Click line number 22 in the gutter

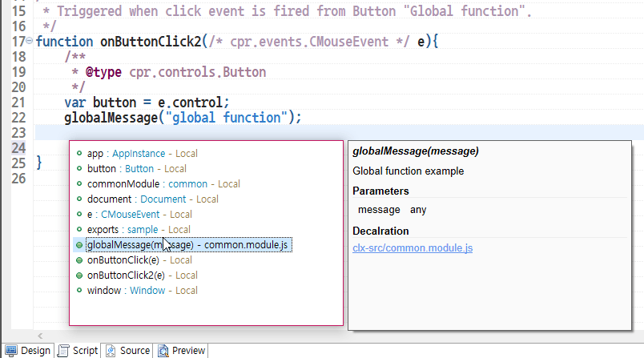(18, 118)
